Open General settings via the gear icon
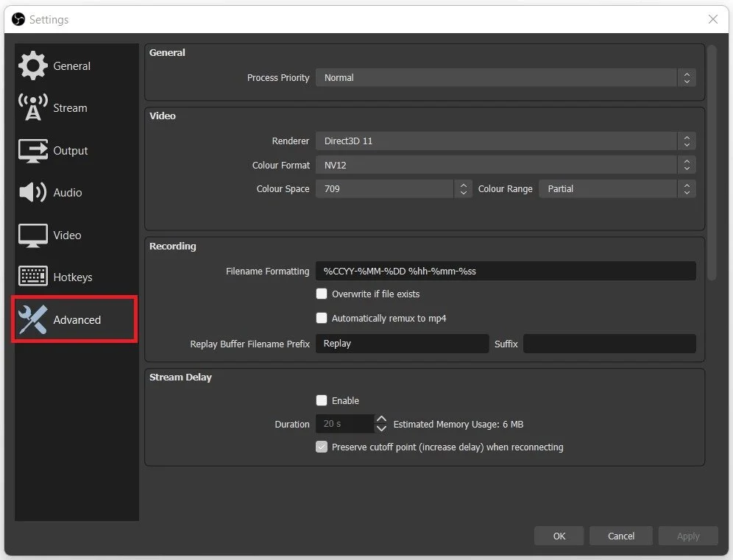Image resolution: width=733 pixels, height=560 pixels. (32, 65)
